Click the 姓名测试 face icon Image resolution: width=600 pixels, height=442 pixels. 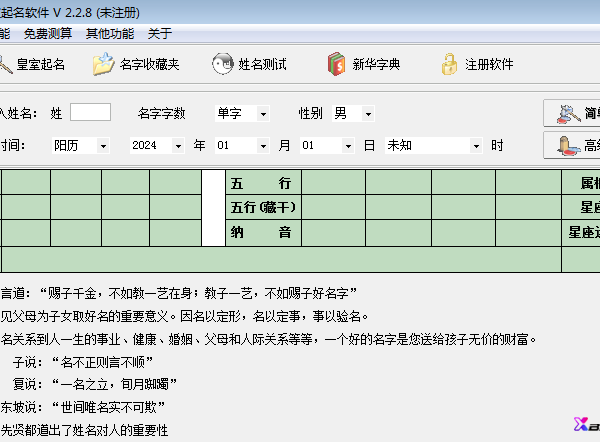(x=223, y=65)
